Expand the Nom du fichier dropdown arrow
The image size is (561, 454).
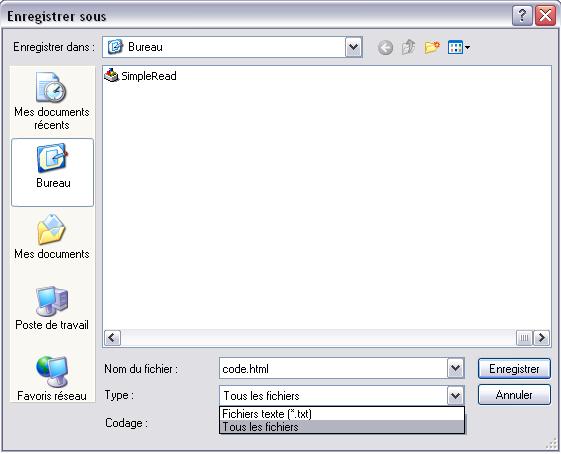455,368
